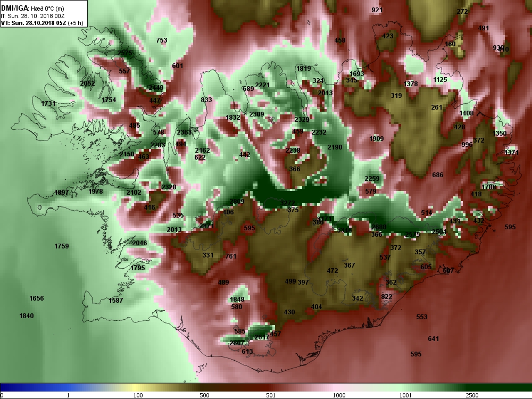Click the map value 3272

click(288, 203)
